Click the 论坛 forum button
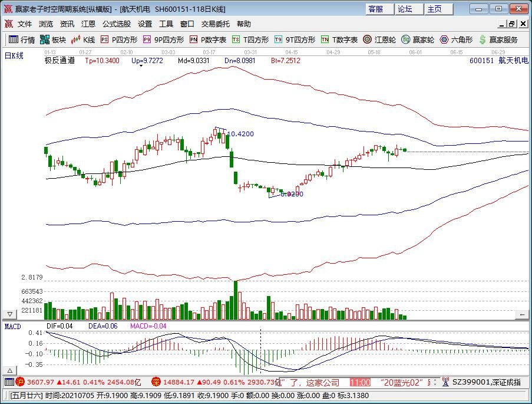Image resolution: width=532 pixels, height=404 pixels. coord(409,9)
